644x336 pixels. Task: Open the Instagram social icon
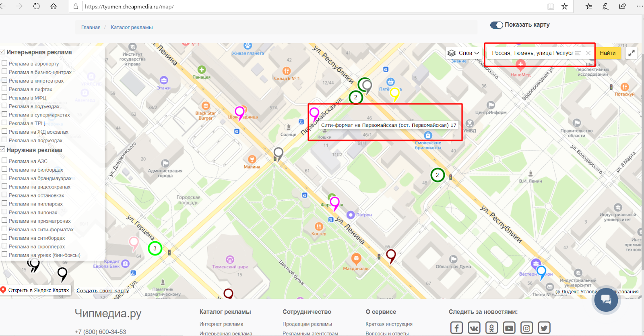click(526, 328)
